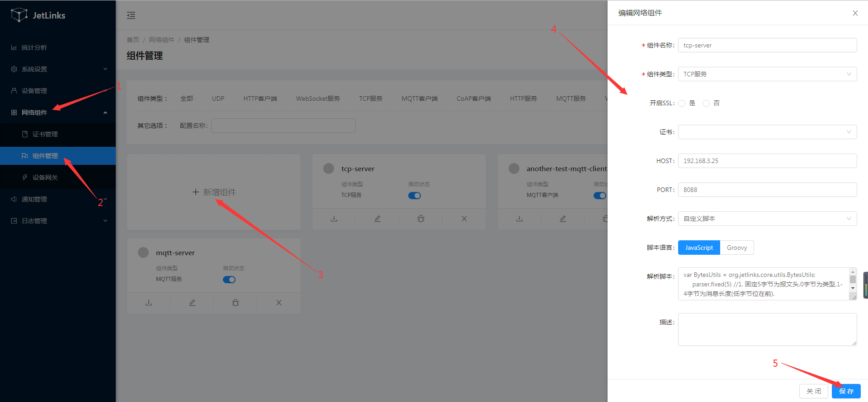The width and height of the screenshot is (868, 402).
Task: Click the PORT input field showing 8088
Action: 767,190
